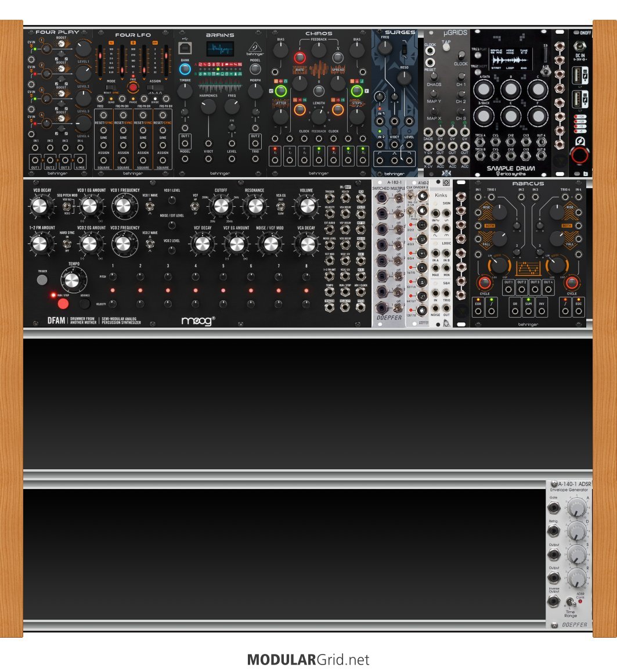Click the DFAM CUTOFF knob
The height and width of the screenshot is (672, 617).
pos(221,206)
